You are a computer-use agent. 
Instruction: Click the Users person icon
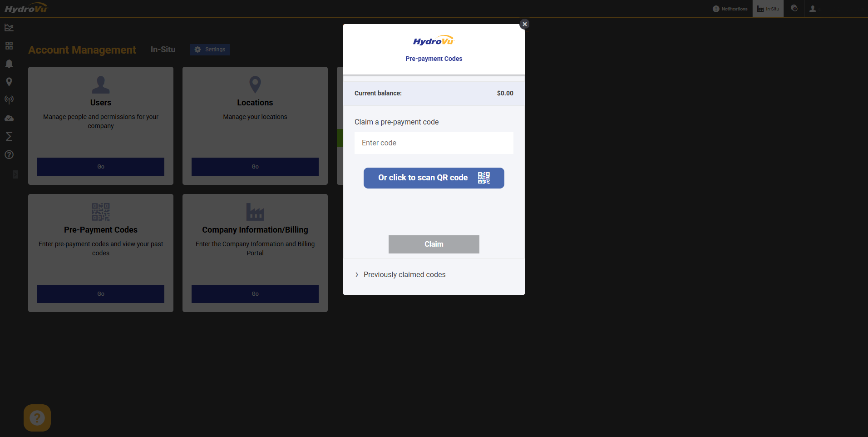pos(101,84)
